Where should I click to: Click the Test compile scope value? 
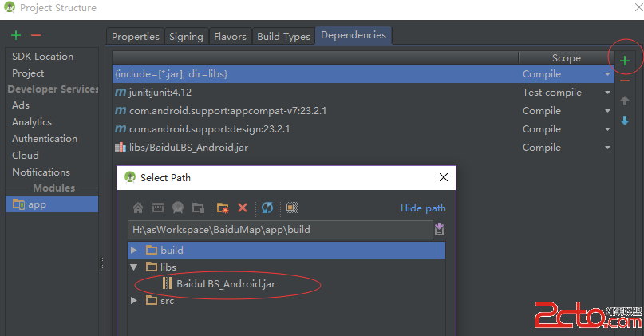[552, 93]
